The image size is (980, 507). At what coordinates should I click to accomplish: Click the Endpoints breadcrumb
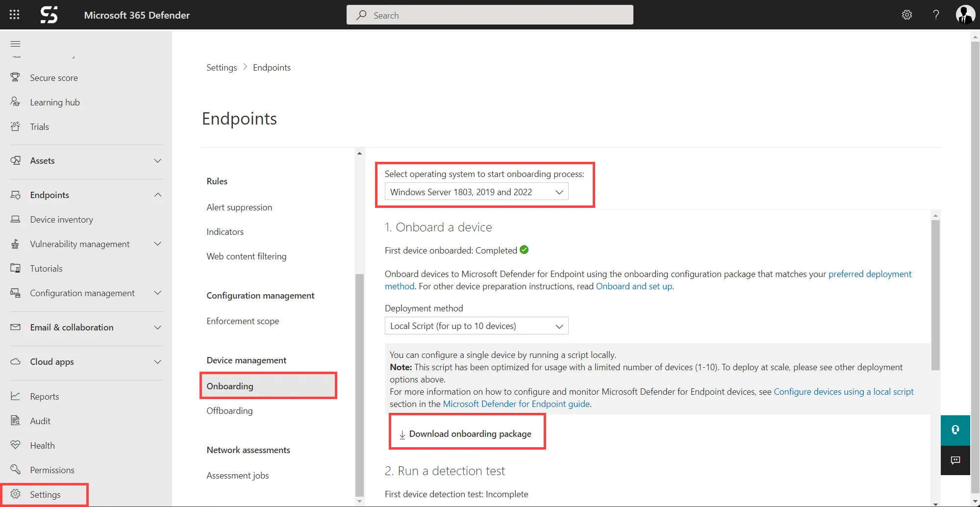coord(272,67)
